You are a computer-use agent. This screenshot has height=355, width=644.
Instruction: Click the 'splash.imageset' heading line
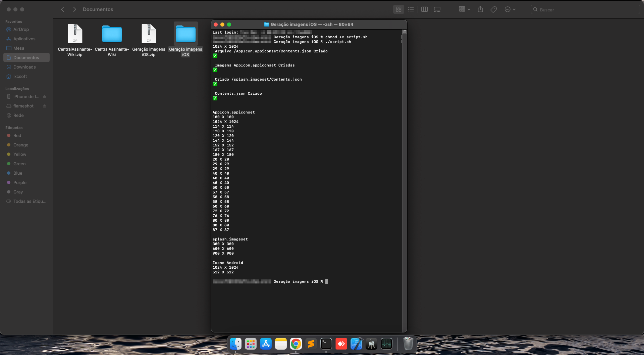230,239
